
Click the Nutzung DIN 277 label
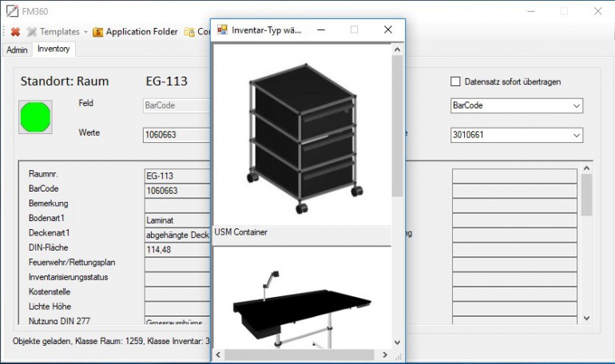[x=59, y=321]
